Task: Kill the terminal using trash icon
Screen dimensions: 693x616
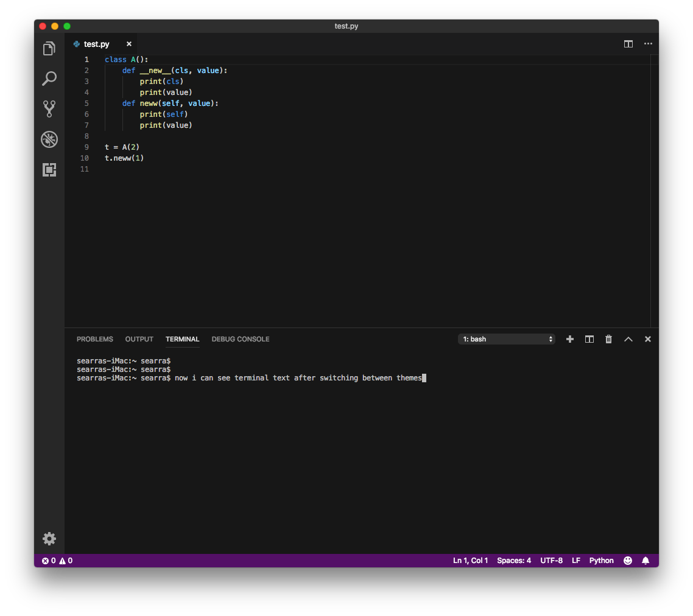Action: (608, 339)
